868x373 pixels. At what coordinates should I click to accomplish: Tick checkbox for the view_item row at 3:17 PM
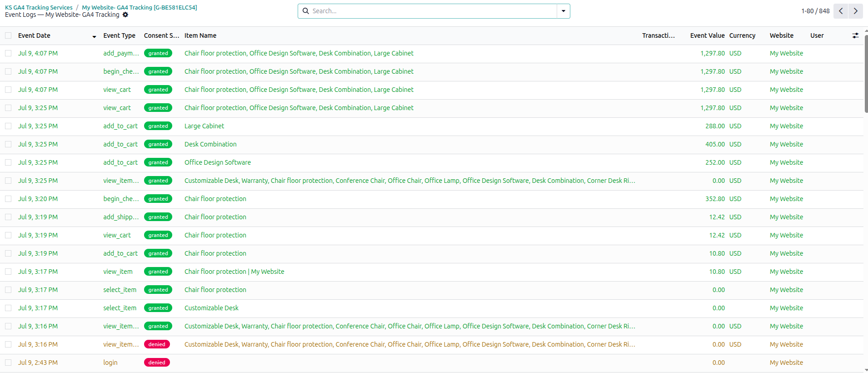pyautogui.click(x=8, y=272)
